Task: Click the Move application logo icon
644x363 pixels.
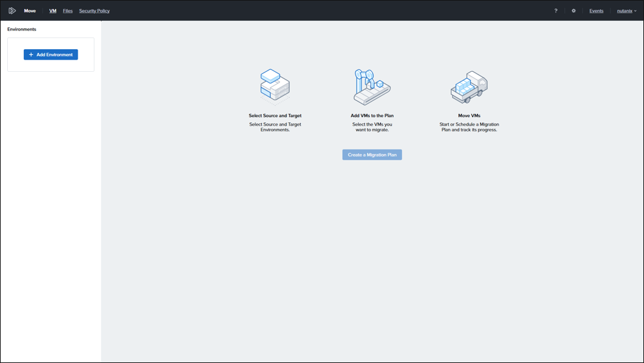Action: [x=12, y=11]
